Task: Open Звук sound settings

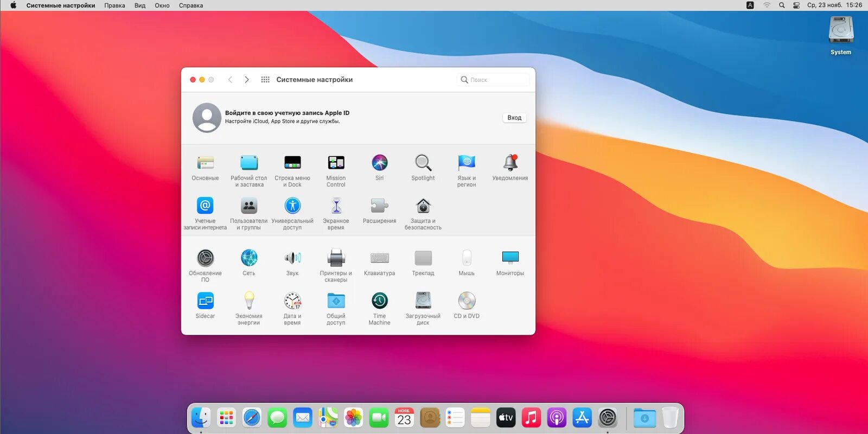Action: 292,263
